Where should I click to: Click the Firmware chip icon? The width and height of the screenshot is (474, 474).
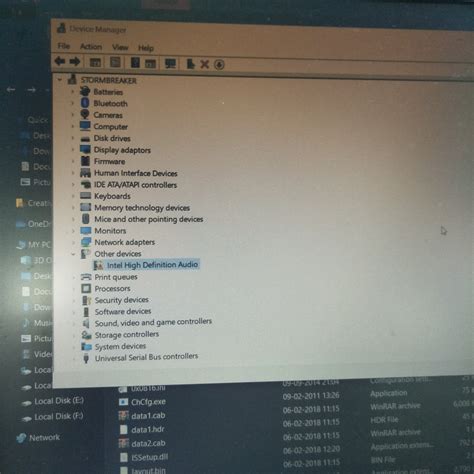[x=85, y=161]
